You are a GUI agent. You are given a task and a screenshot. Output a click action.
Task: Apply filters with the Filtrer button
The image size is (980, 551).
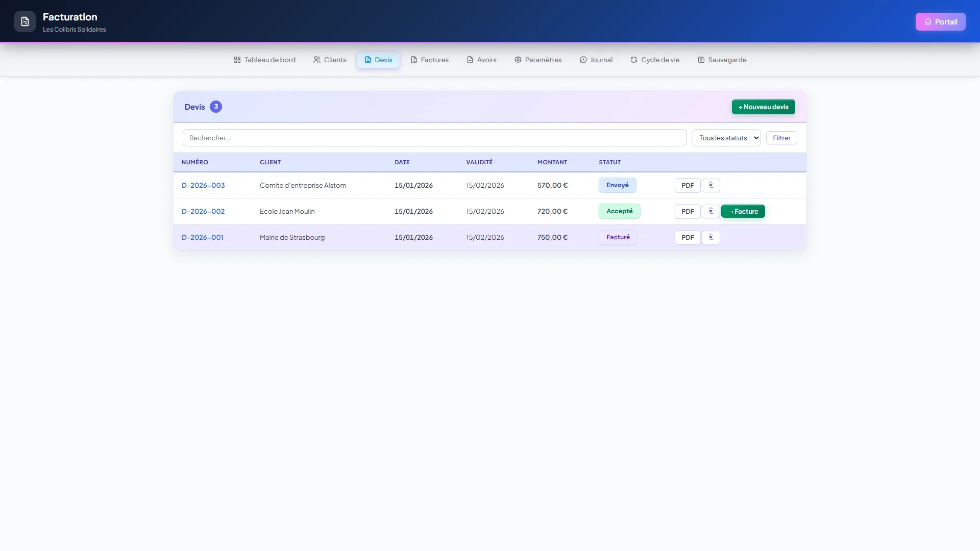coord(781,138)
